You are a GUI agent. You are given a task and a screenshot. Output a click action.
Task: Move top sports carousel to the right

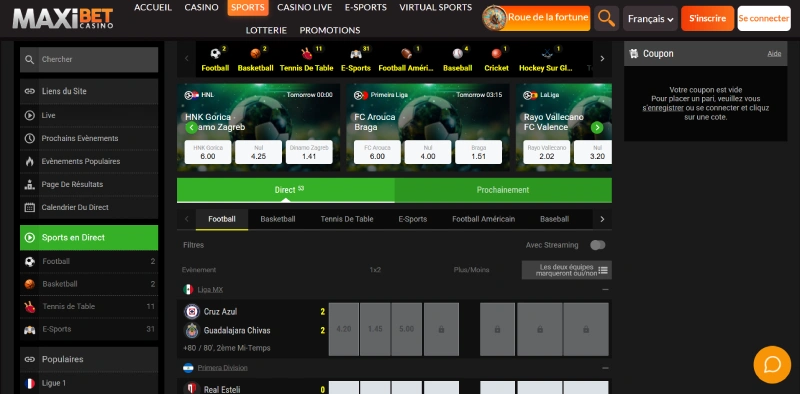(x=602, y=59)
